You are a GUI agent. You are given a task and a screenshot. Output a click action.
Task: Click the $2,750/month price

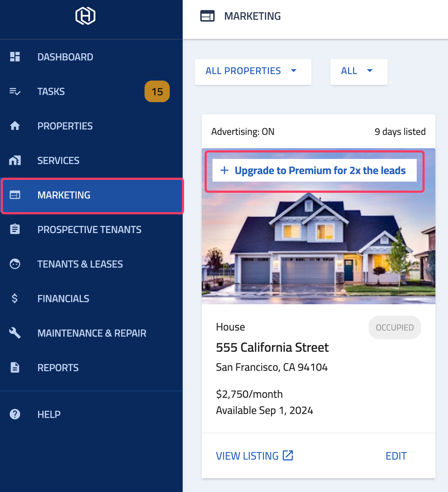tap(249, 394)
